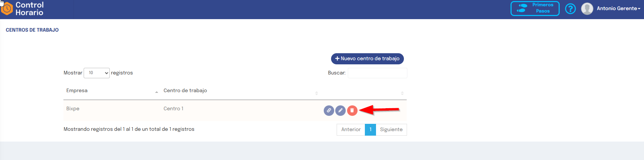Open the Mostrar registros count dropdown
Viewport: 644px width, 160px height.
coord(97,73)
